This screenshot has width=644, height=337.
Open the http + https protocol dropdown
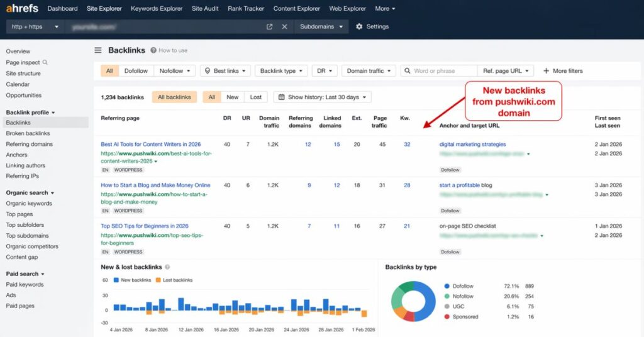[x=35, y=26]
